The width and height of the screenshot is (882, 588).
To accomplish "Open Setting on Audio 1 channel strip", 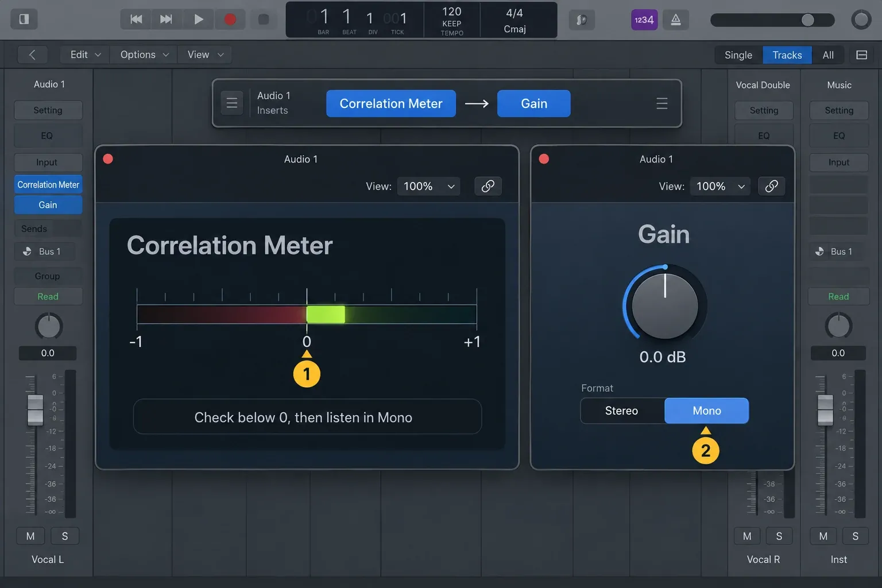I will pyautogui.click(x=48, y=110).
